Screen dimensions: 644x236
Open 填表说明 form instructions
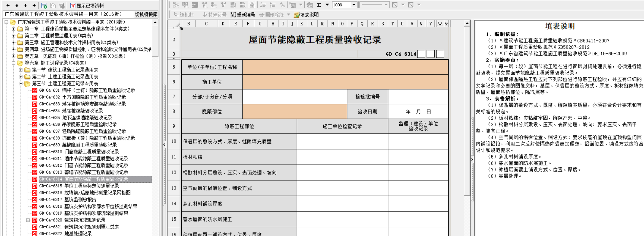(306, 15)
